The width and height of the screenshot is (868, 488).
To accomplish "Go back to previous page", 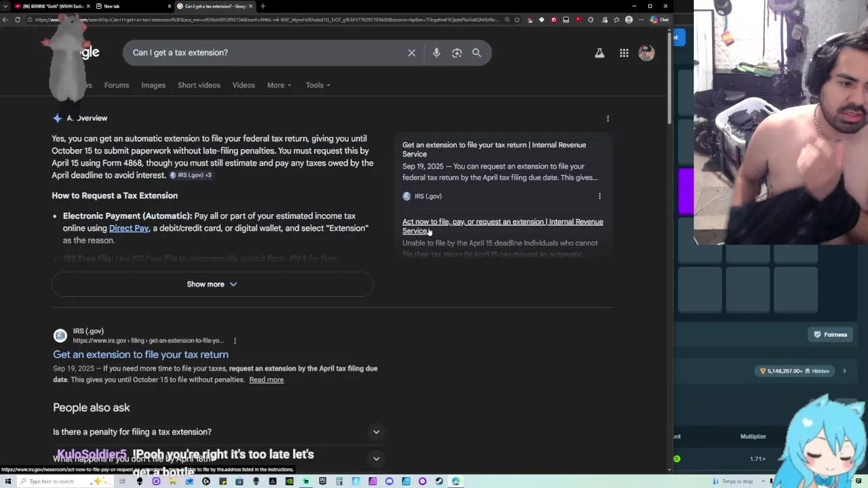I will coord(5,20).
